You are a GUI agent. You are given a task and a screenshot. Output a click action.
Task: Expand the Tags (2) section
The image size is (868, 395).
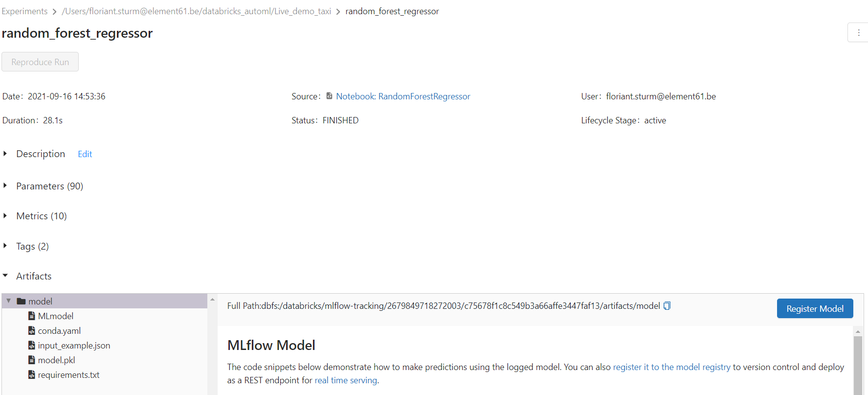tap(5, 246)
